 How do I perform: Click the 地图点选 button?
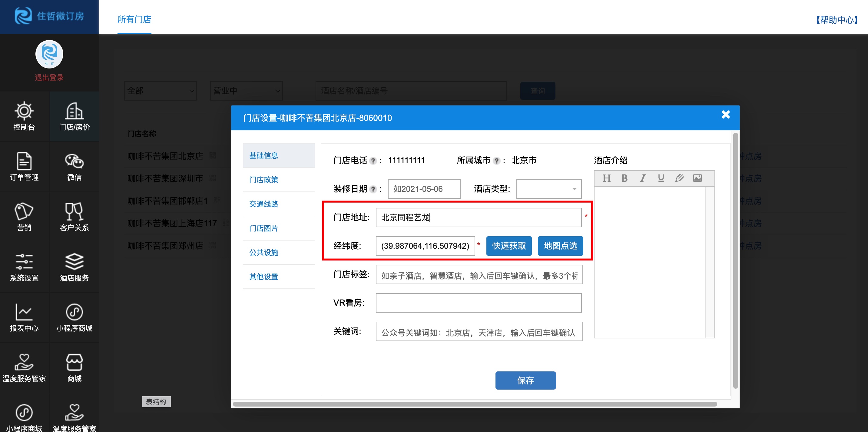point(560,246)
